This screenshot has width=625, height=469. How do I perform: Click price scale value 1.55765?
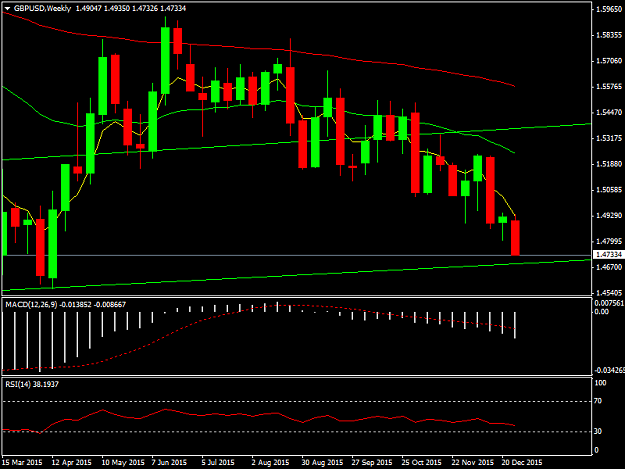[x=609, y=86]
